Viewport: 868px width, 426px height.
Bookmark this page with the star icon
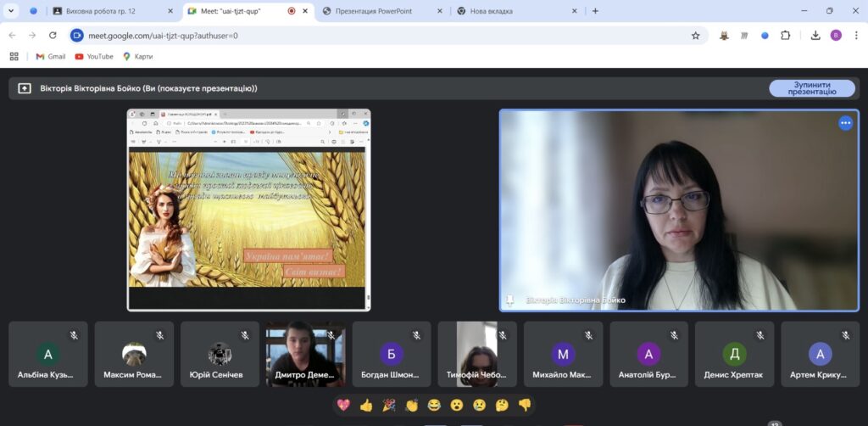pos(696,36)
